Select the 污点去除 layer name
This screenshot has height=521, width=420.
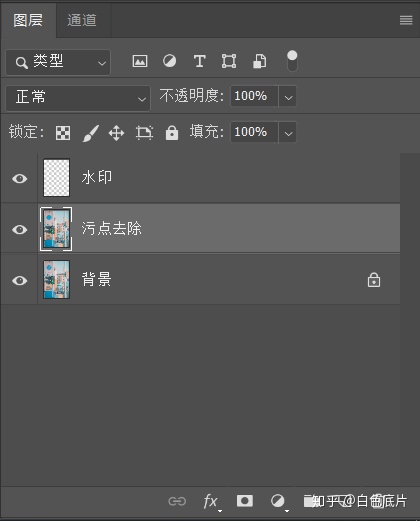coord(112,228)
